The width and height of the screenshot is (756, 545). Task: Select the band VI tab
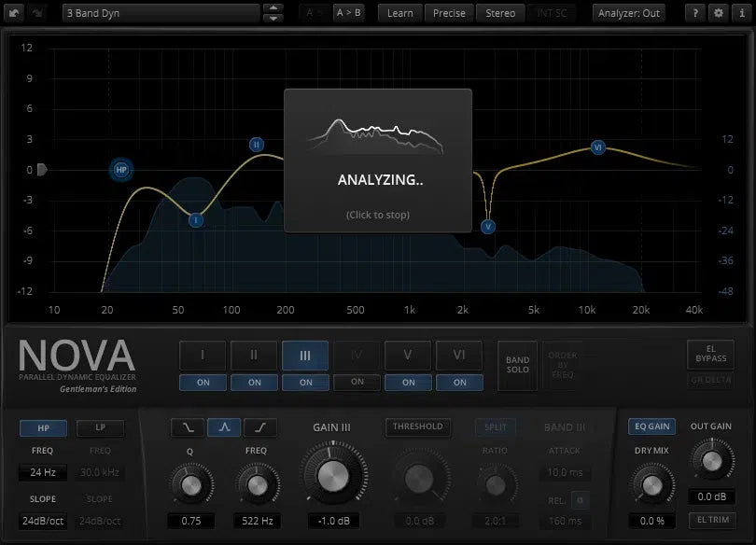click(459, 356)
